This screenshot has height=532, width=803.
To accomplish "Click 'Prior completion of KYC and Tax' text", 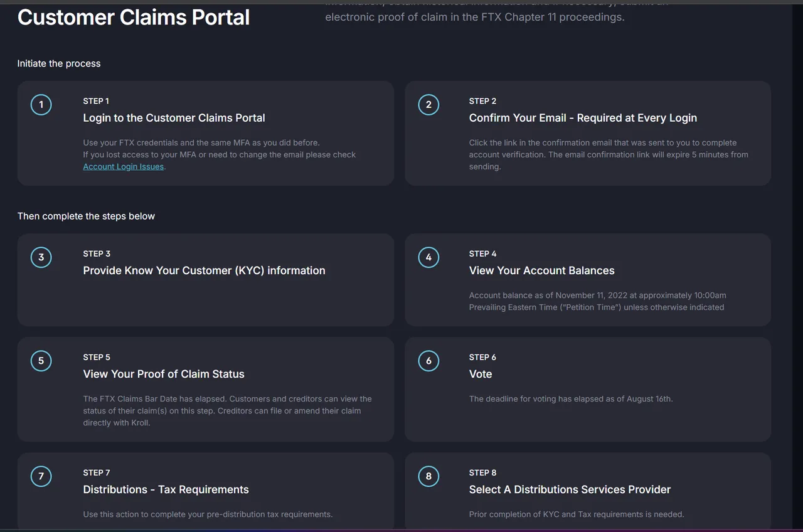I will [577, 514].
